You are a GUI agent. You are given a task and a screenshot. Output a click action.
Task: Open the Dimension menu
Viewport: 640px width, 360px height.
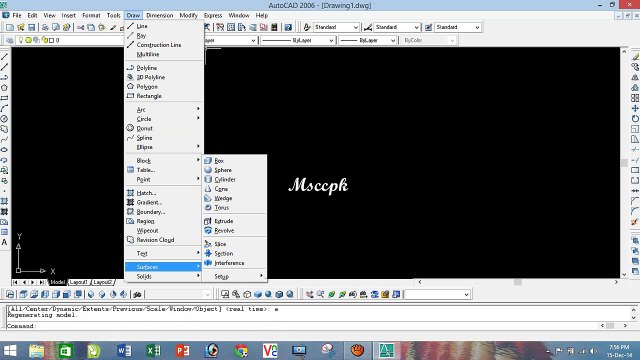pyautogui.click(x=160, y=15)
